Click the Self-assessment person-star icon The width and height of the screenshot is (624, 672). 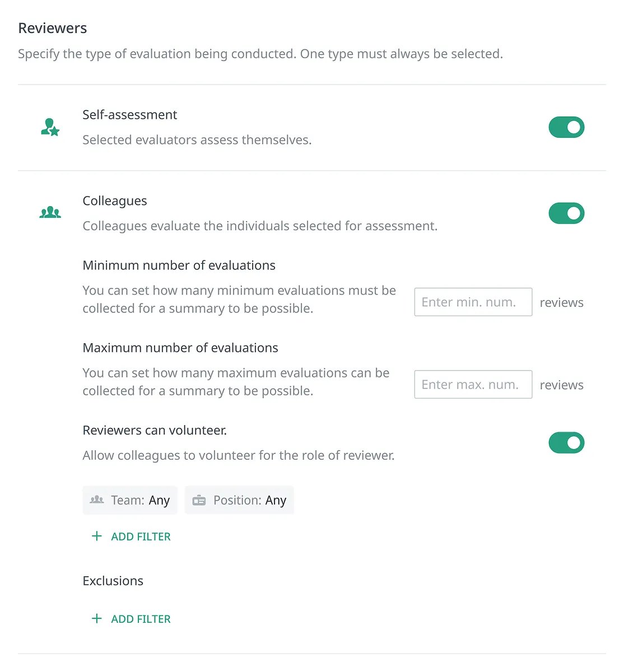50,128
